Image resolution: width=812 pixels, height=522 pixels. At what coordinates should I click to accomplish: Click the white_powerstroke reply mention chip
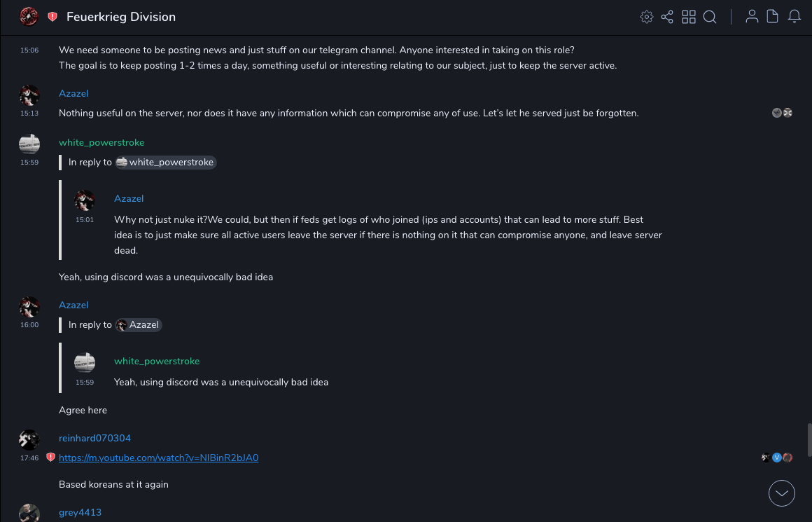tap(165, 162)
